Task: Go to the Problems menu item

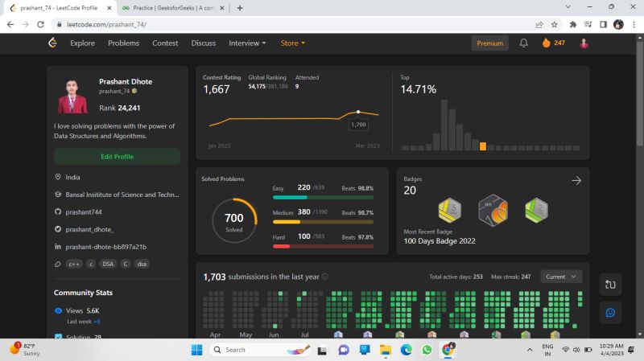Action: (123, 43)
